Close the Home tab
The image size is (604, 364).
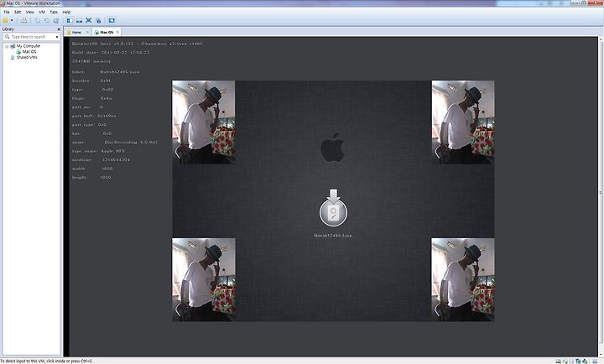coord(87,32)
